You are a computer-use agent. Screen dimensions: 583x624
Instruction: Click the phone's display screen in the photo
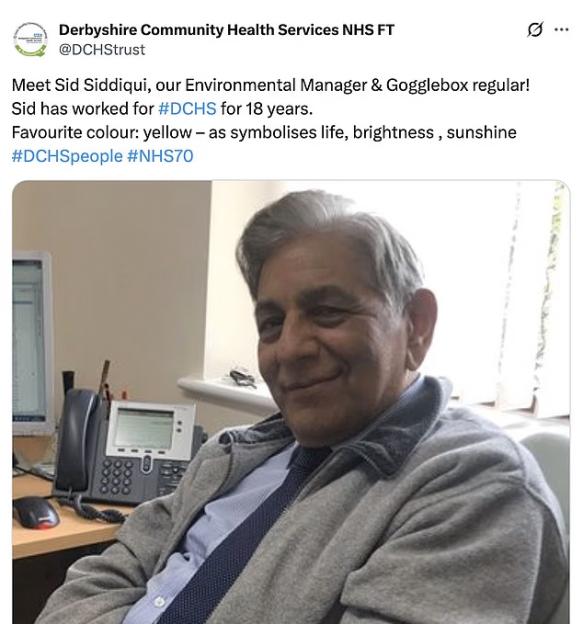(144, 429)
